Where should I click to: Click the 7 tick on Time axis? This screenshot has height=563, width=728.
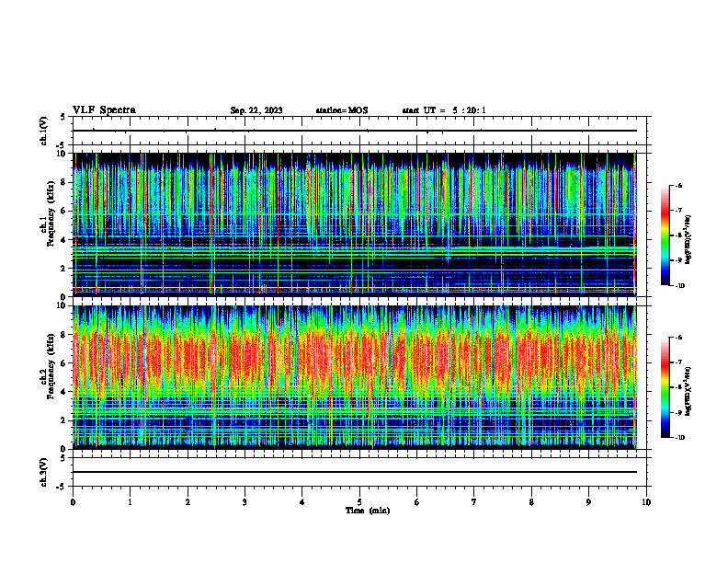[474, 502]
